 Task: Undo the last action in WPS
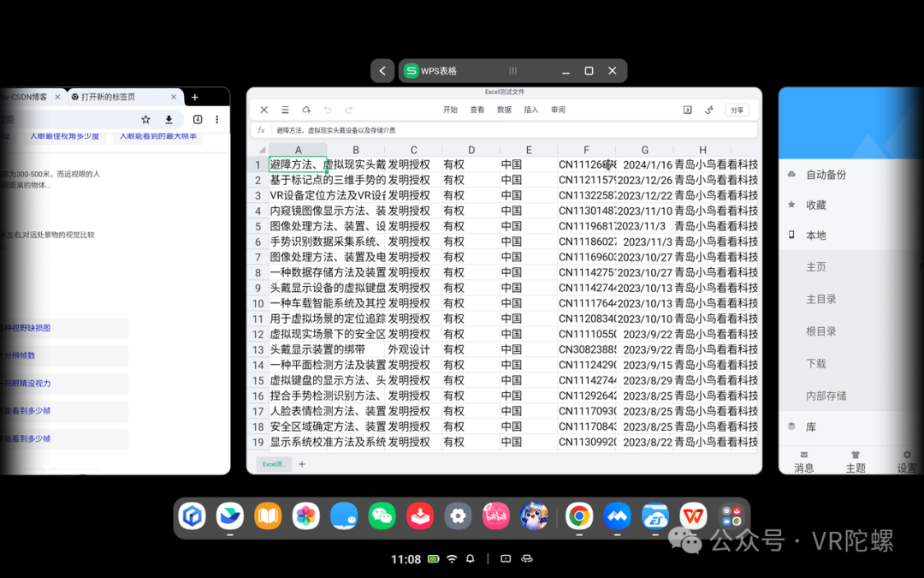328,110
